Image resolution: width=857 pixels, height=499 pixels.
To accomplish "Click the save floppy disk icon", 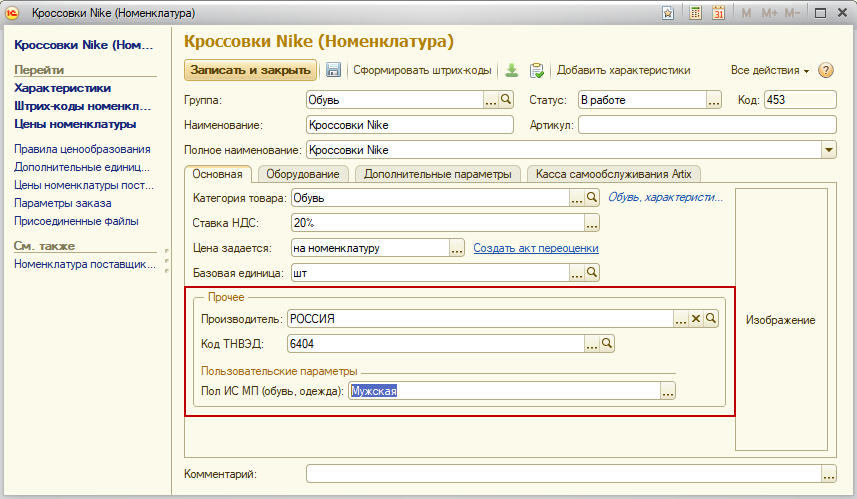I will (x=333, y=70).
